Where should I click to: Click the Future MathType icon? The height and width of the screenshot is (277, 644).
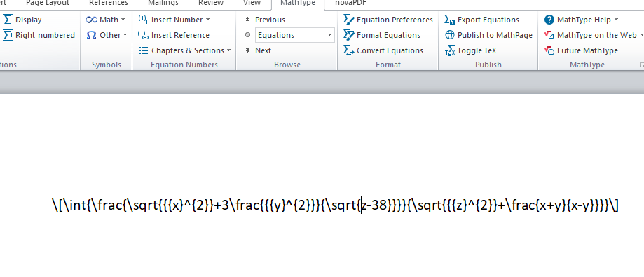(x=549, y=50)
